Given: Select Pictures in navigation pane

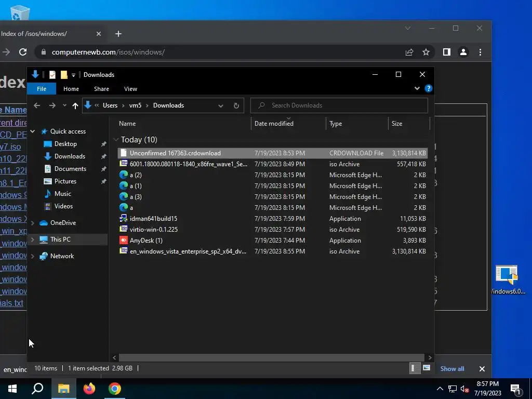Looking at the screenshot, I should pos(65,181).
